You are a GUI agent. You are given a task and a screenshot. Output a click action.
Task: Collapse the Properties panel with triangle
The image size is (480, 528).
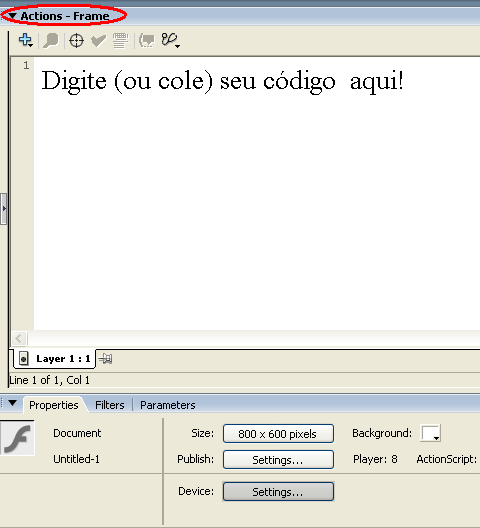click(x=12, y=403)
